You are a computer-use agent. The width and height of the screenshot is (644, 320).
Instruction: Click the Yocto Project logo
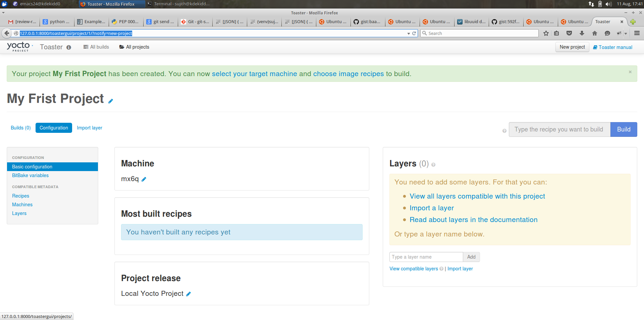click(x=19, y=47)
